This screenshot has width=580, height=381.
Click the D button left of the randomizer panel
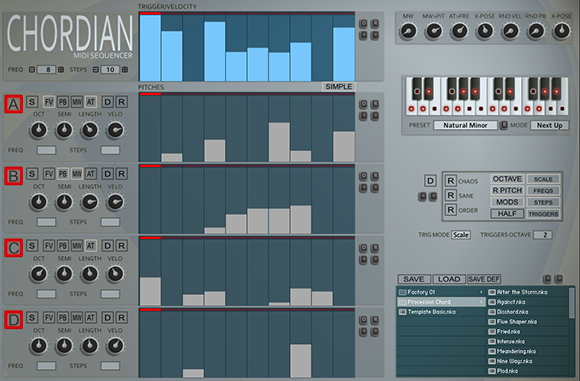[430, 181]
